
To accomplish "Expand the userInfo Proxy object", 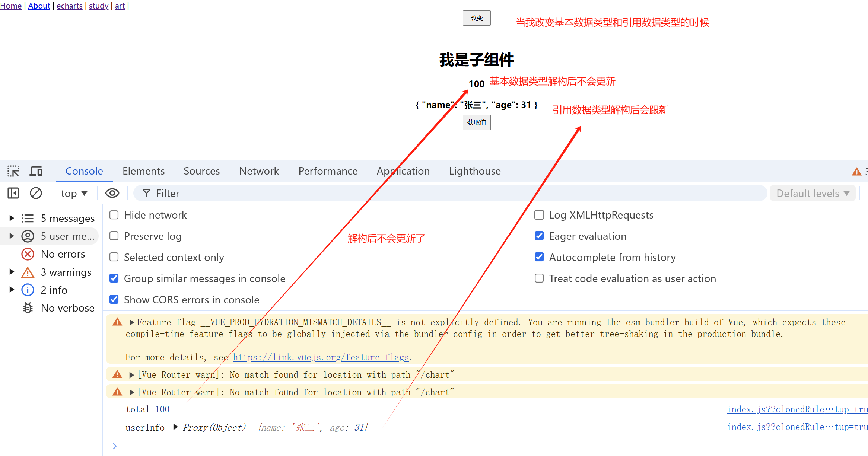I will 175,427.
